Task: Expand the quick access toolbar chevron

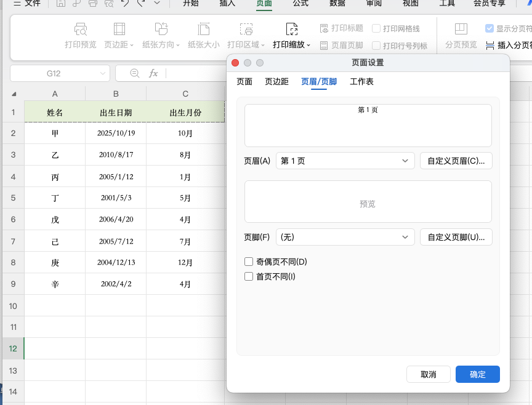Action: 157,3
